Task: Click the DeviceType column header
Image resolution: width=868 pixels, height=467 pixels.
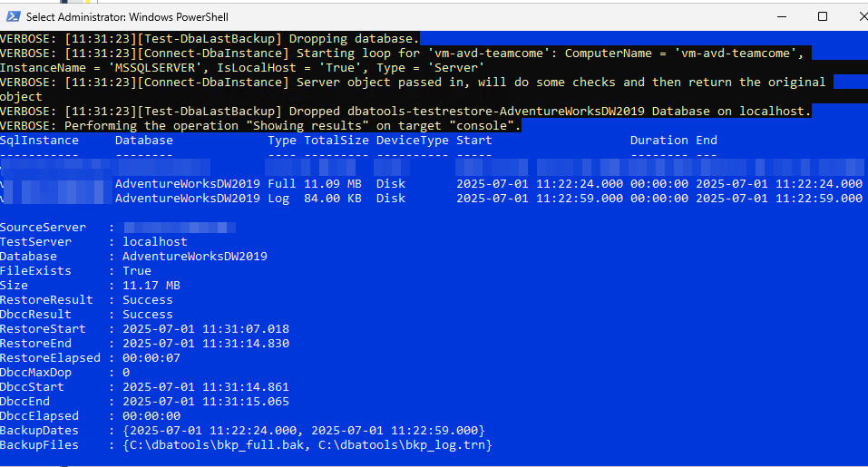Action: (413, 141)
